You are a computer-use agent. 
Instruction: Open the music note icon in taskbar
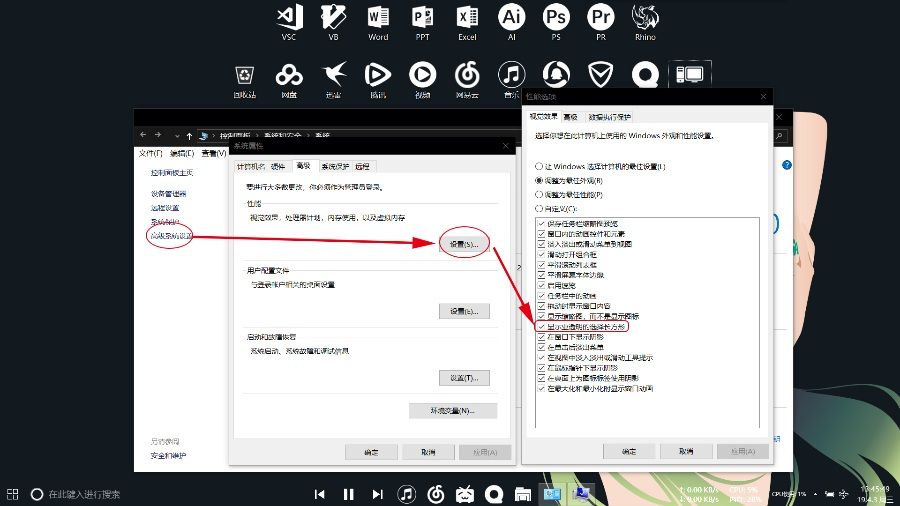[x=406, y=494]
